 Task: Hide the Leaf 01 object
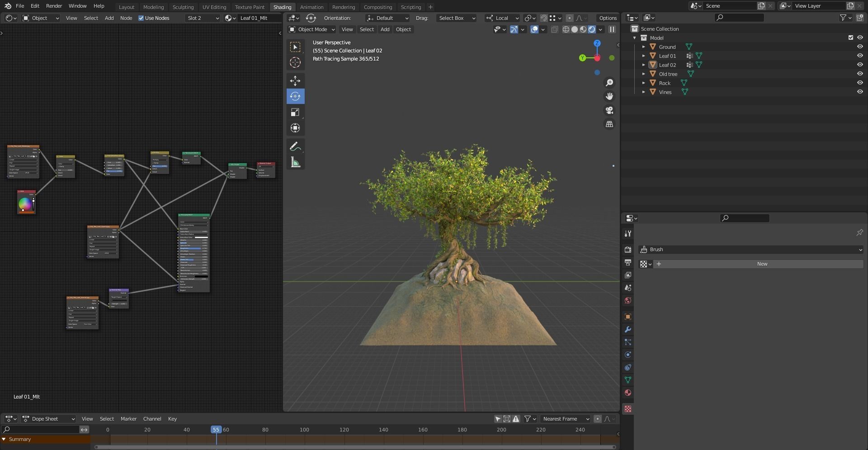[x=859, y=56]
